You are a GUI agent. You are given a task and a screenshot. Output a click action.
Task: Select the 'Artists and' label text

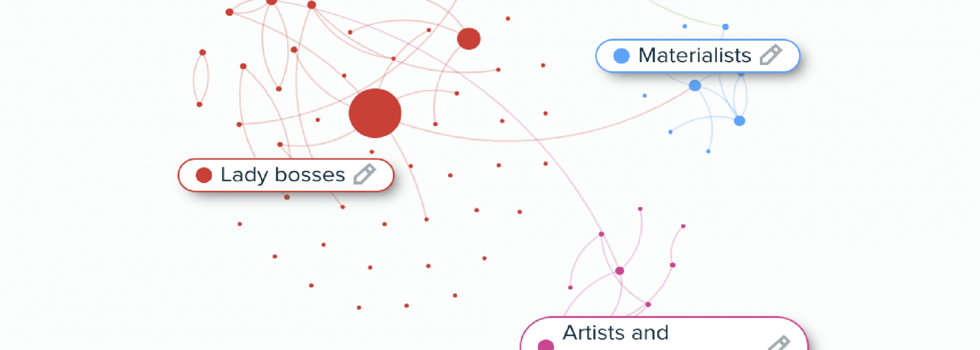pos(615,333)
